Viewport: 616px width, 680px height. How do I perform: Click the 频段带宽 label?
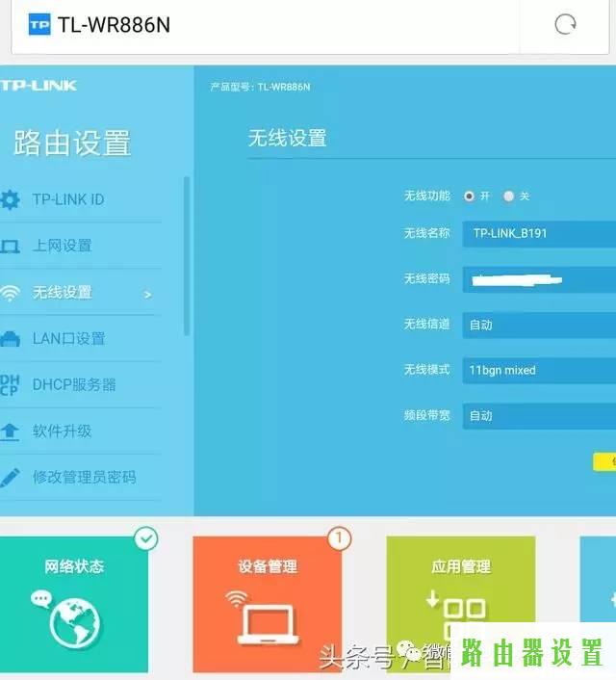(x=427, y=415)
